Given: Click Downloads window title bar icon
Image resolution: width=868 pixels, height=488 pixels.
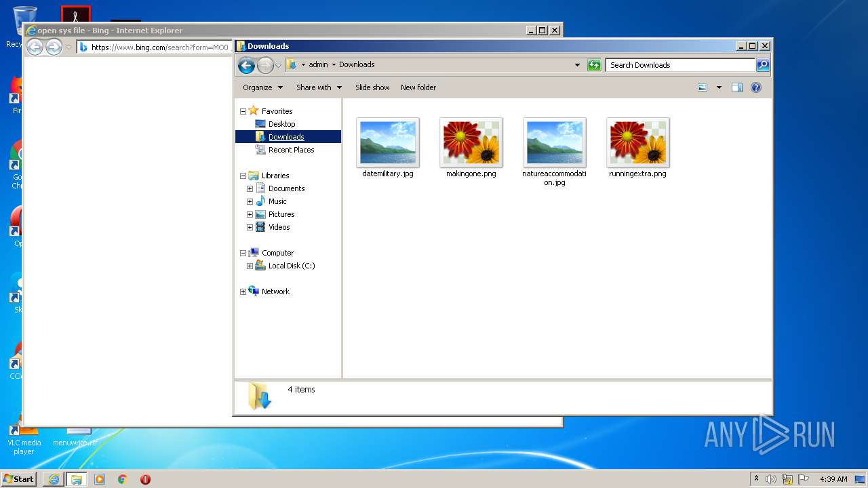Looking at the screenshot, I should pos(241,46).
